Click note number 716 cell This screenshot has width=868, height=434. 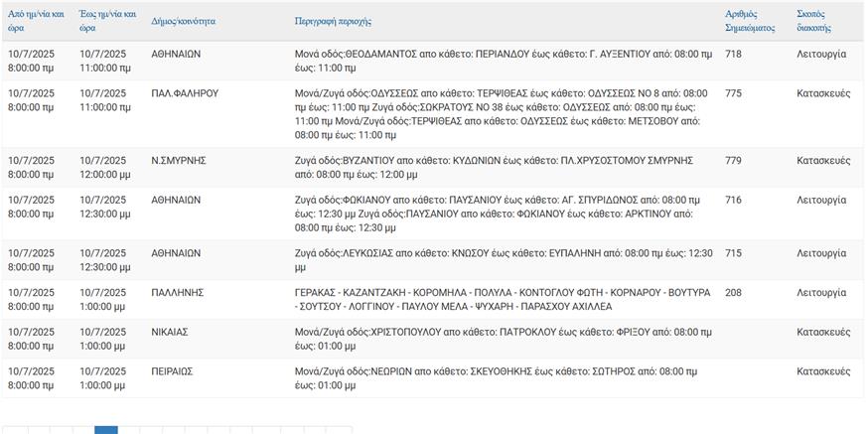pyautogui.click(x=734, y=200)
